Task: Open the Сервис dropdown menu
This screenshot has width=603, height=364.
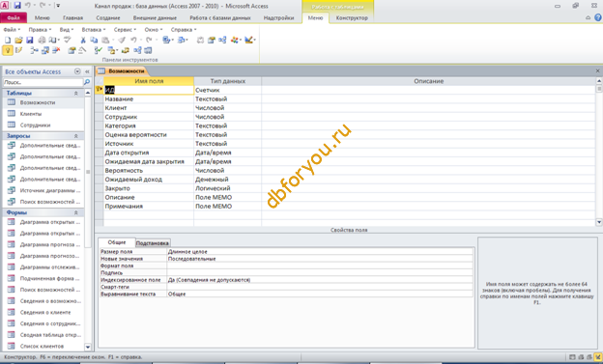Action: (125, 30)
